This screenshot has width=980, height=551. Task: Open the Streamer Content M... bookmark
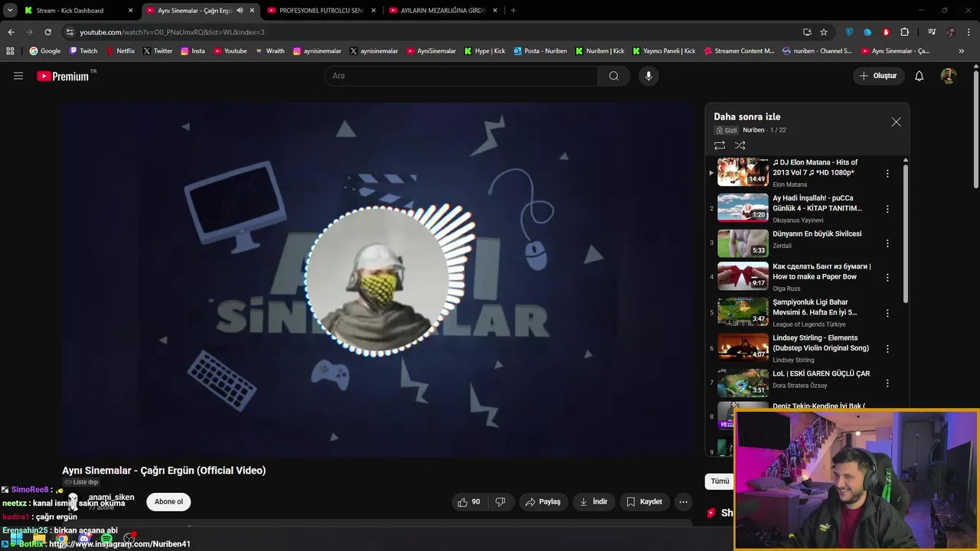coord(739,51)
